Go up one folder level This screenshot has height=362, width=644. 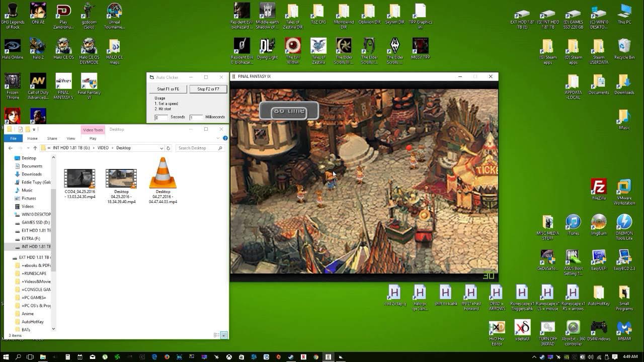35,148
